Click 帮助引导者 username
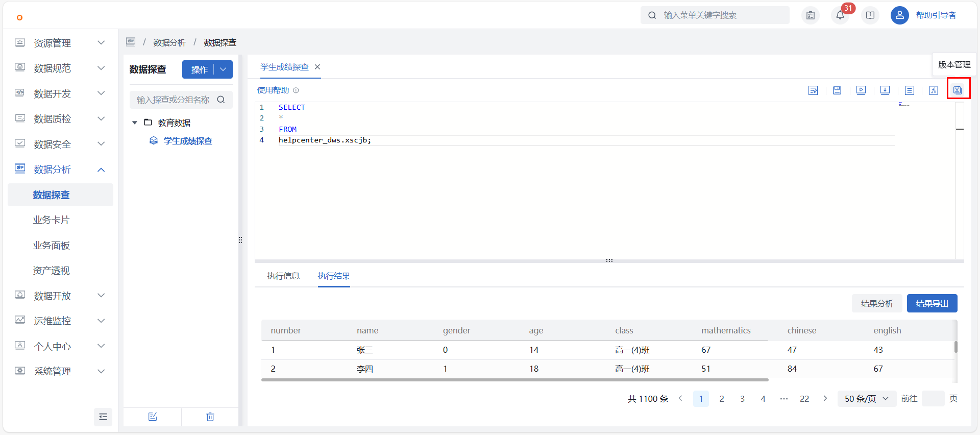The image size is (980, 435). [x=936, y=15]
